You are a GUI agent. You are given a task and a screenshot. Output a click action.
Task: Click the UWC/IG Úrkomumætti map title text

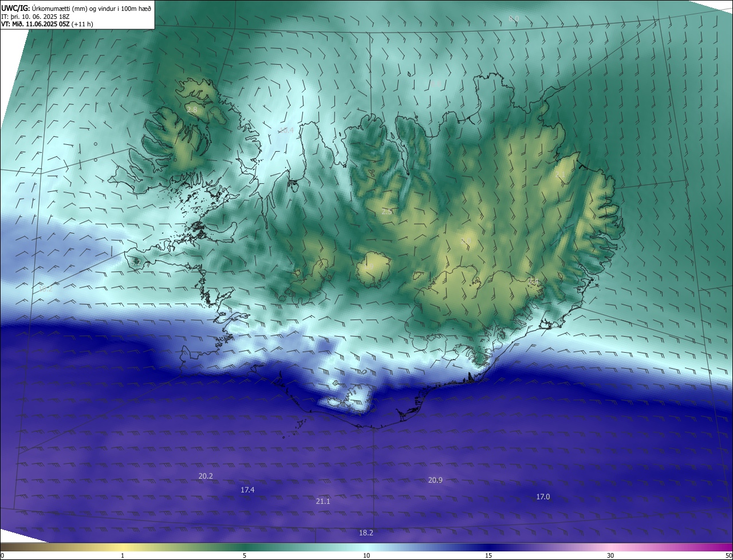76,7
